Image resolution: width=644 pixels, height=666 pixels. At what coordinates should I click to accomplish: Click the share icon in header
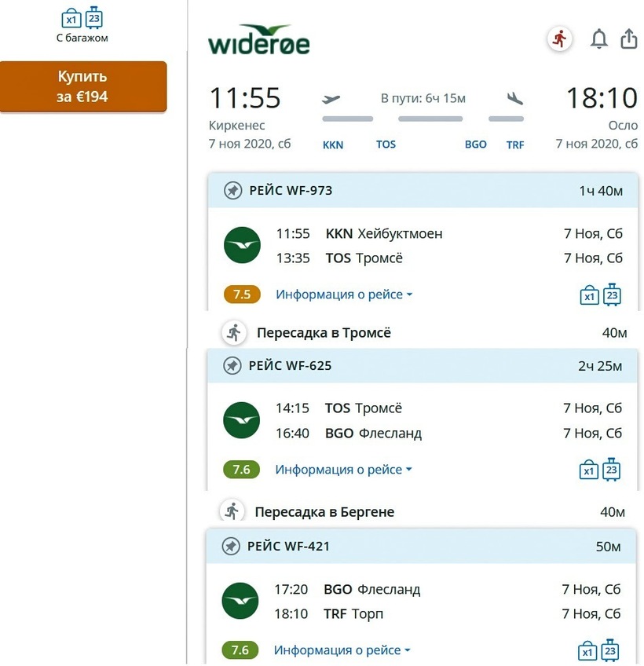[629, 38]
